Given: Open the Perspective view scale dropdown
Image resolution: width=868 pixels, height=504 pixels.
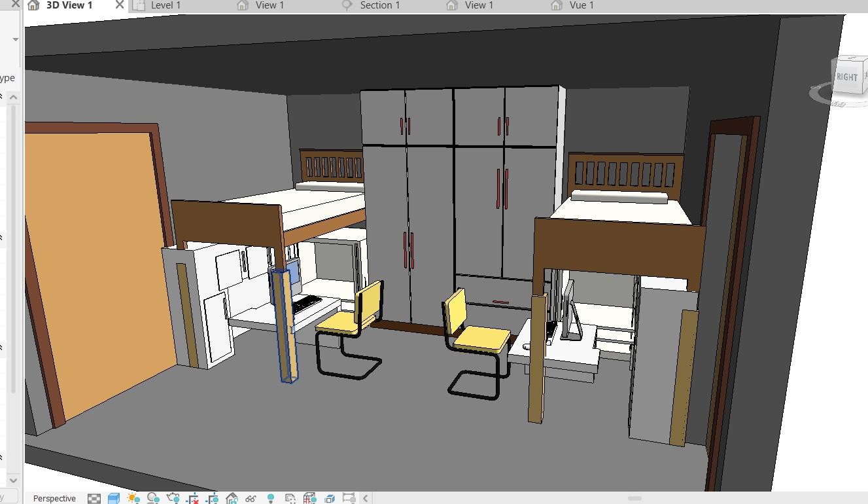Looking at the screenshot, I should click(54, 499).
